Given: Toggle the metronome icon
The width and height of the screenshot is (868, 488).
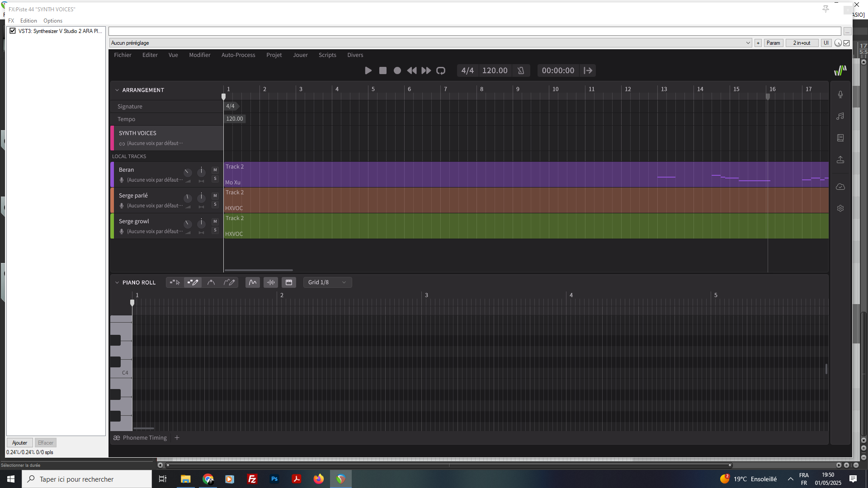Looking at the screenshot, I should (x=521, y=70).
